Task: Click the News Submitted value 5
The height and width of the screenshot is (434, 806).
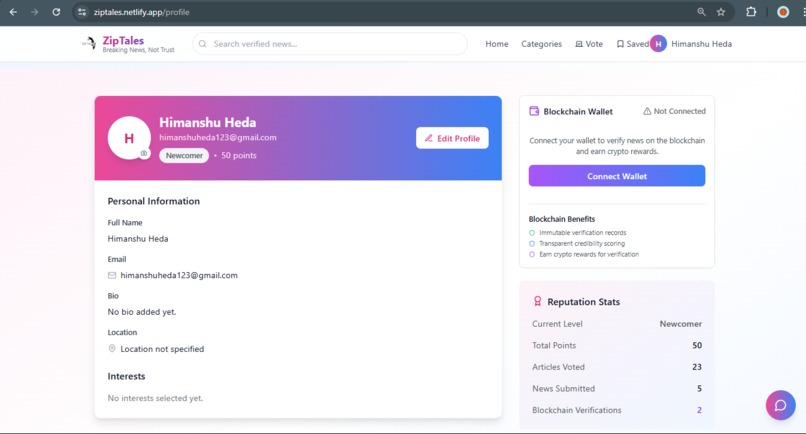Action: click(699, 389)
